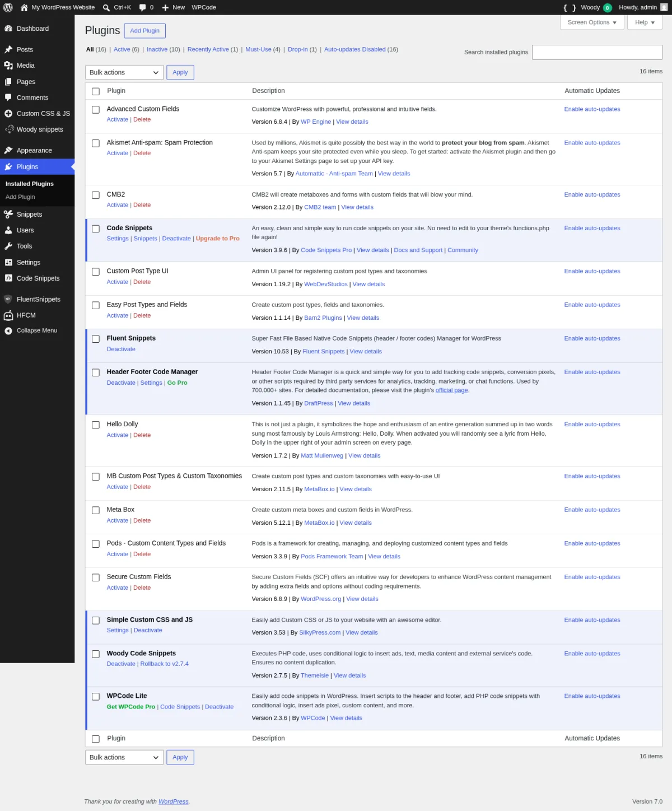The height and width of the screenshot is (811, 672).
Task: Open Users icon in sidebar
Action: [x=8, y=230]
